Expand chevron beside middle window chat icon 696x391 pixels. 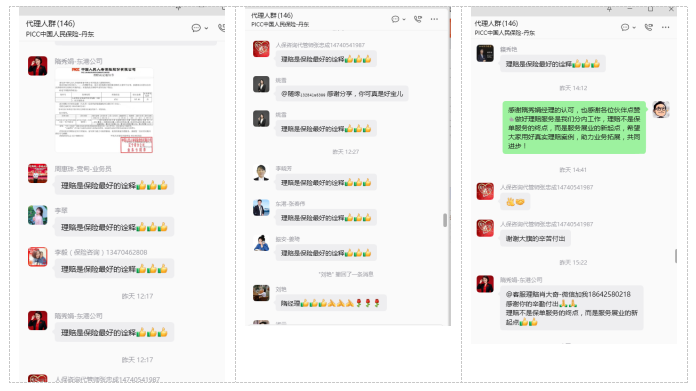[x=404, y=20]
